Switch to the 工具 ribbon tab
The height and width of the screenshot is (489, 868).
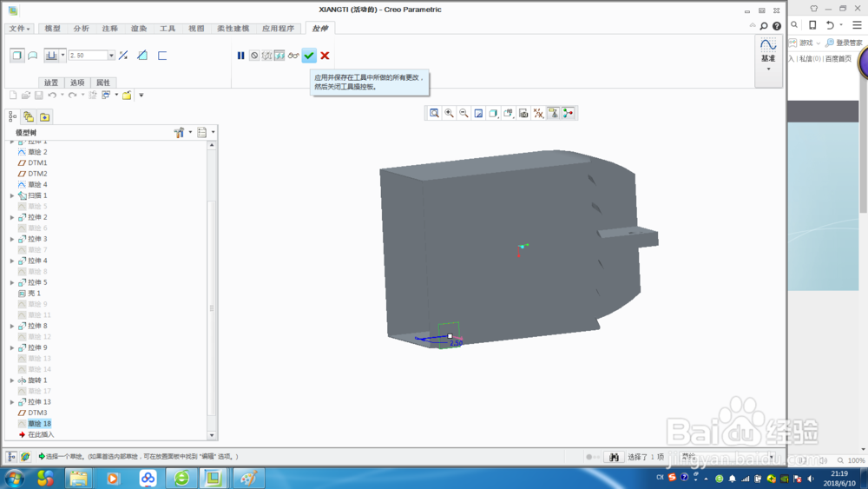click(x=168, y=29)
